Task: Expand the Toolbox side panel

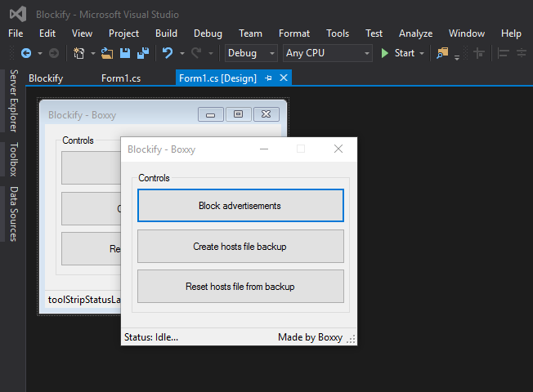Action: click(13, 159)
